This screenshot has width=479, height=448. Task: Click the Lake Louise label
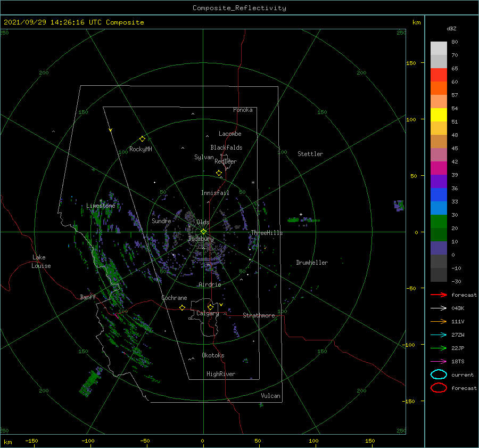tap(41, 262)
